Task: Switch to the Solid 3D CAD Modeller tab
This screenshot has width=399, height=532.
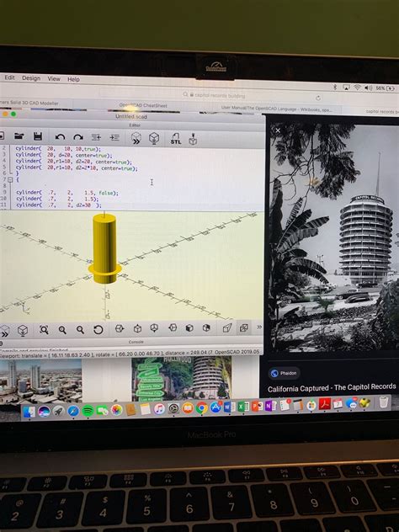Action: (x=29, y=103)
